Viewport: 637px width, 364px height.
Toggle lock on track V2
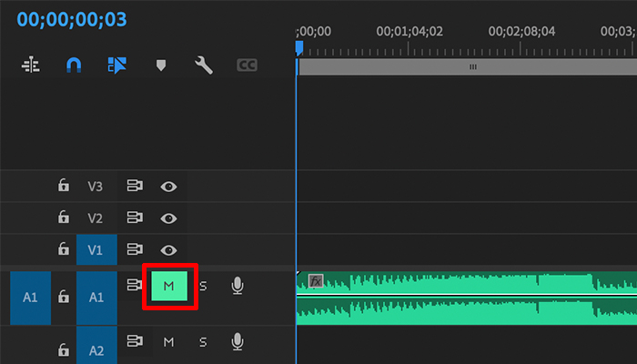(x=63, y=217)
